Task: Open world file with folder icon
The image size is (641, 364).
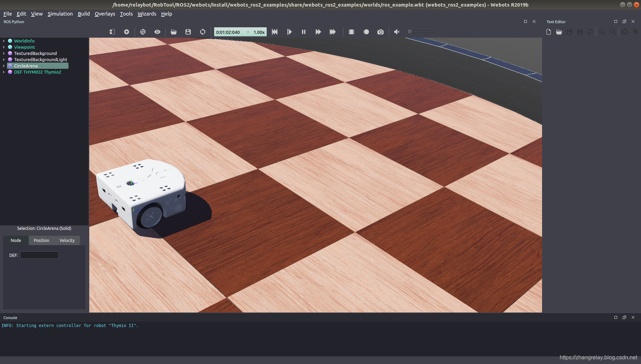Action: click(x=174, y=32)
